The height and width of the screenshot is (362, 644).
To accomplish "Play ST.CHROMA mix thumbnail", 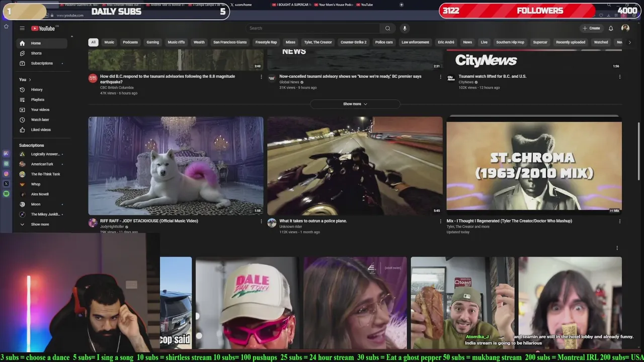I will pos(534,166).
